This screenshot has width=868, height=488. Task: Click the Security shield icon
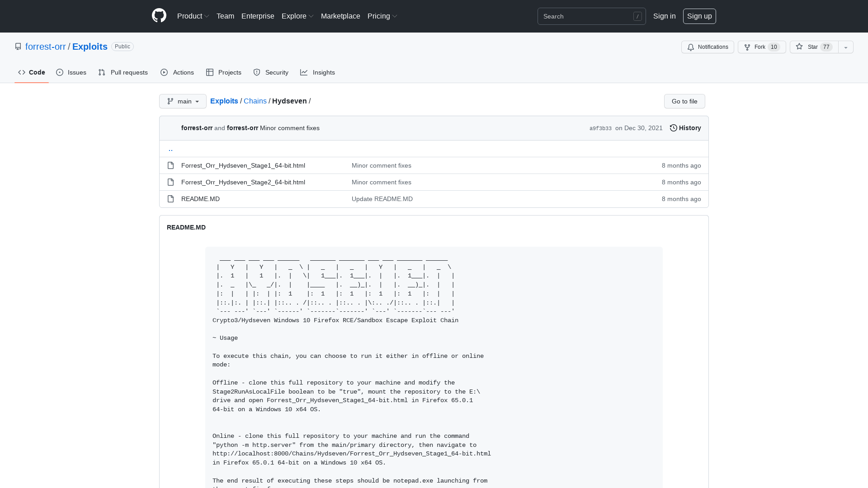(x=257, y=72)
